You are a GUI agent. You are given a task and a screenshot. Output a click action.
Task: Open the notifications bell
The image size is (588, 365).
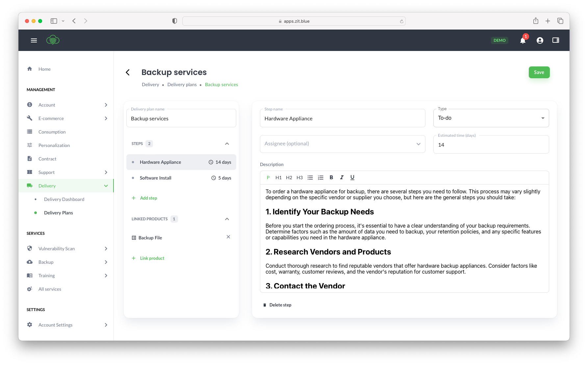pos(523,40)
